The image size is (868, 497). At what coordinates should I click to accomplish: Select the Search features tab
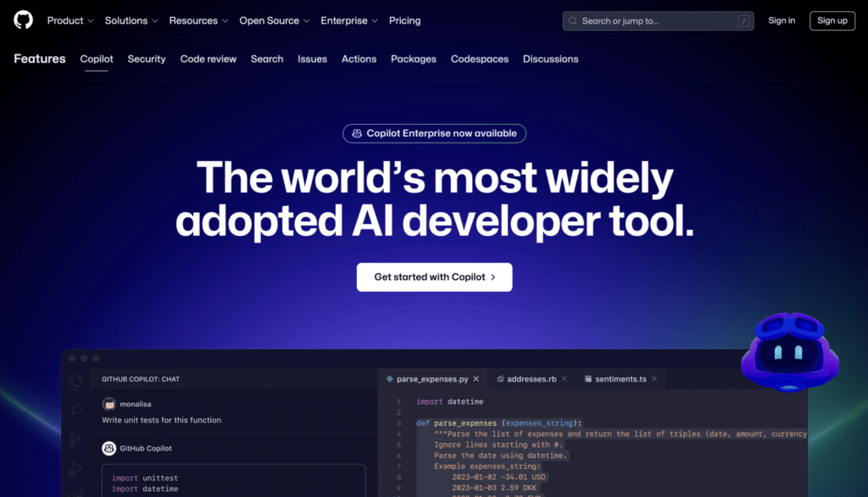coord(267,59)
